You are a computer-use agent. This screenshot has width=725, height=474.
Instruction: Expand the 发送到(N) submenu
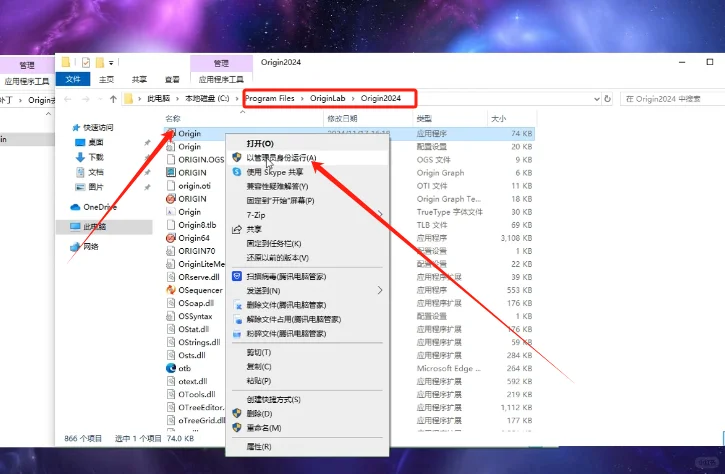[x=380, y=290]
